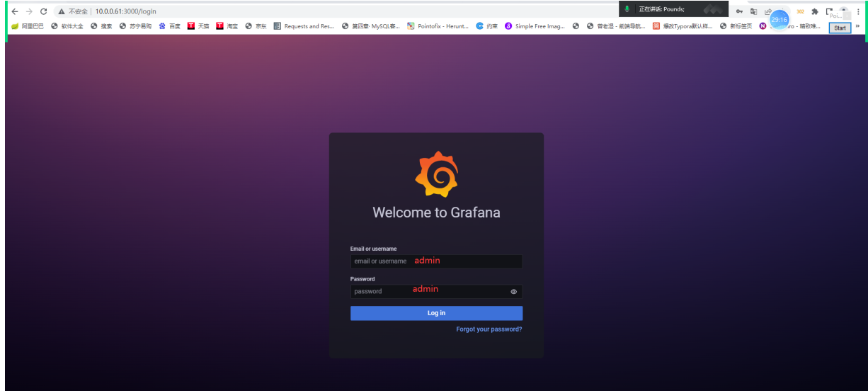Click the extension badge showing 302
The height and width of the screenshot is (391, 868).
point(801,11)
